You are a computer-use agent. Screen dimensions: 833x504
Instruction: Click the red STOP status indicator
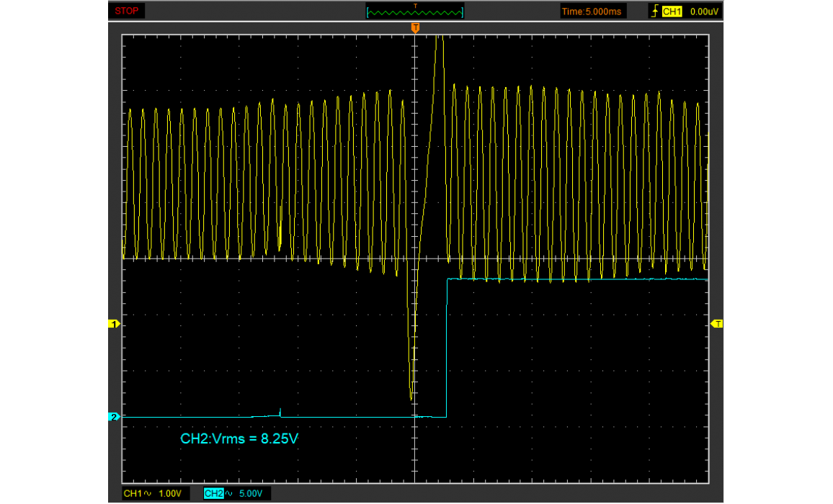pos(128,10)
